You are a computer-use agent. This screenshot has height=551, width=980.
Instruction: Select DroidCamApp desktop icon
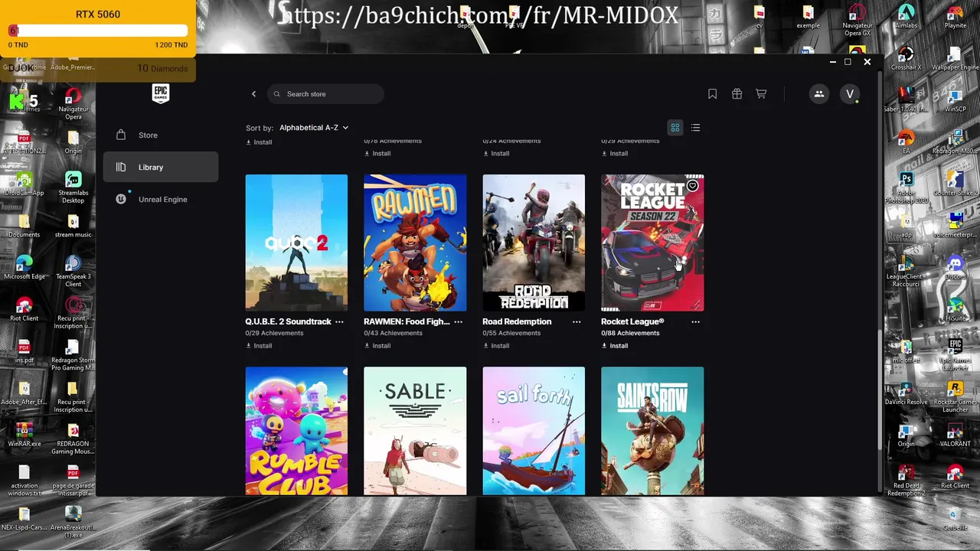(24, 184)
